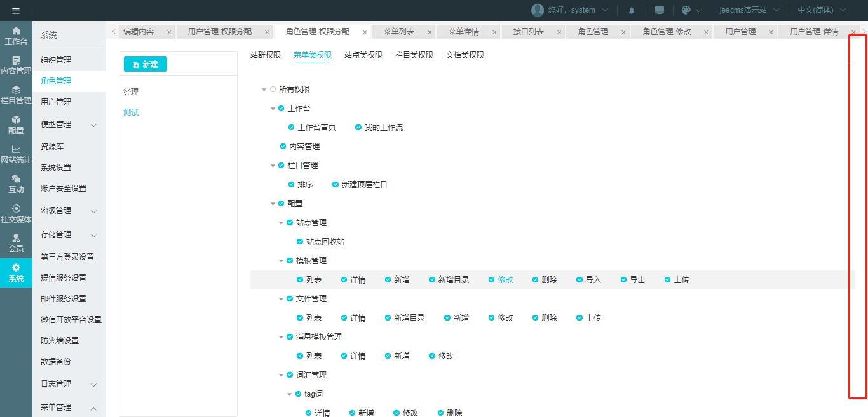Switch to the 菜单列表 page tab
The width and height of the screenshot is (868, 417).
398,32
